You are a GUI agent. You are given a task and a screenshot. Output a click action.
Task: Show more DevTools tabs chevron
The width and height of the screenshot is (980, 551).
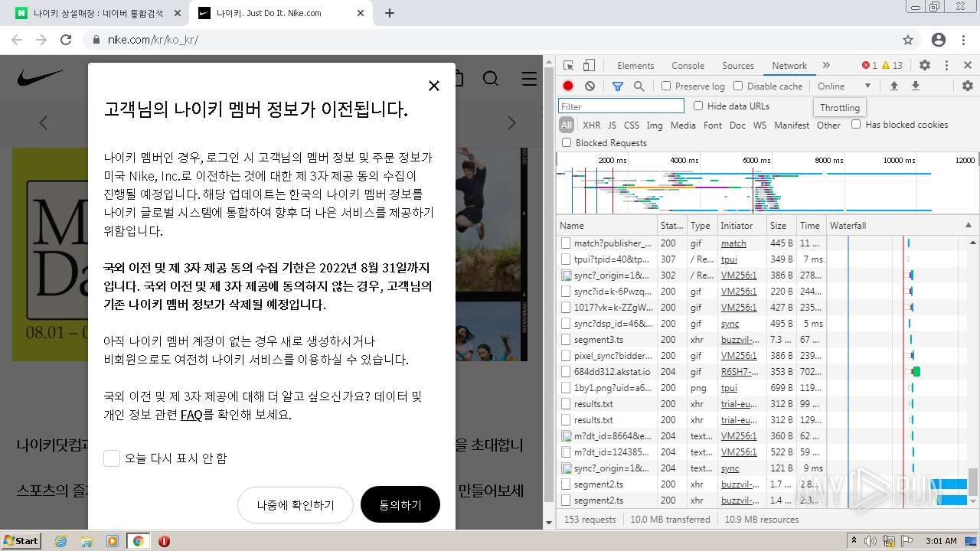click(826, 66)
